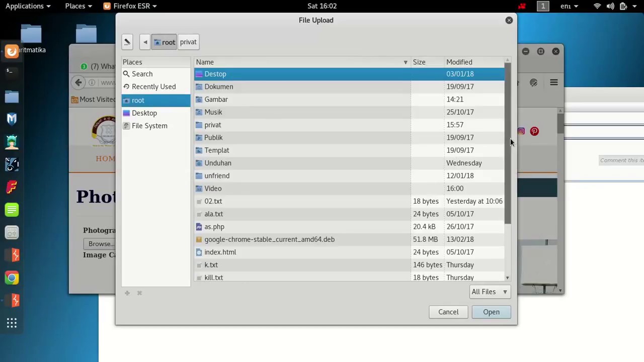Viewport: 644px width, 362px height.
Task: Open the Applications menu
Action: pyautogui.click(x=25, y=6)
